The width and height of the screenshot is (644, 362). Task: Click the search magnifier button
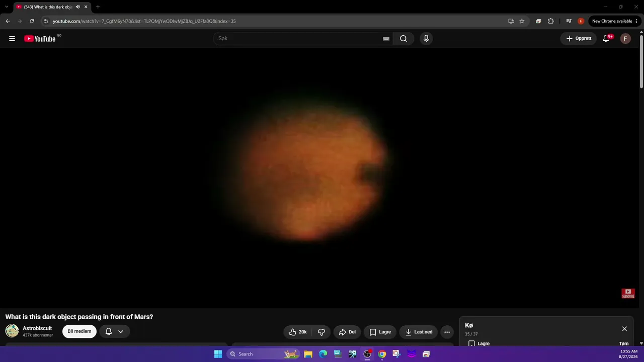(404, 39)
